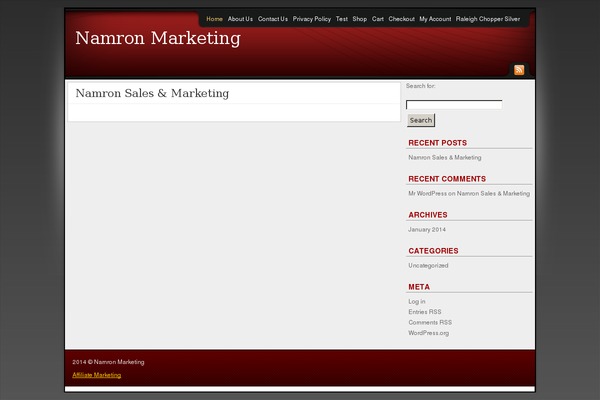This screenshot has width=600, height=400.
Task: Click the Recent Comments heading
Action: (447, 179)
